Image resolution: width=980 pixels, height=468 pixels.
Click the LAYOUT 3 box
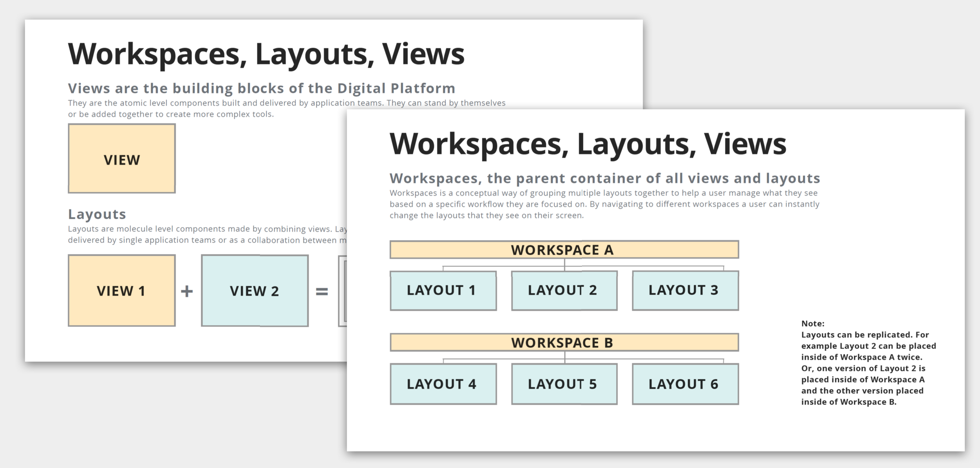pos(685,290)
